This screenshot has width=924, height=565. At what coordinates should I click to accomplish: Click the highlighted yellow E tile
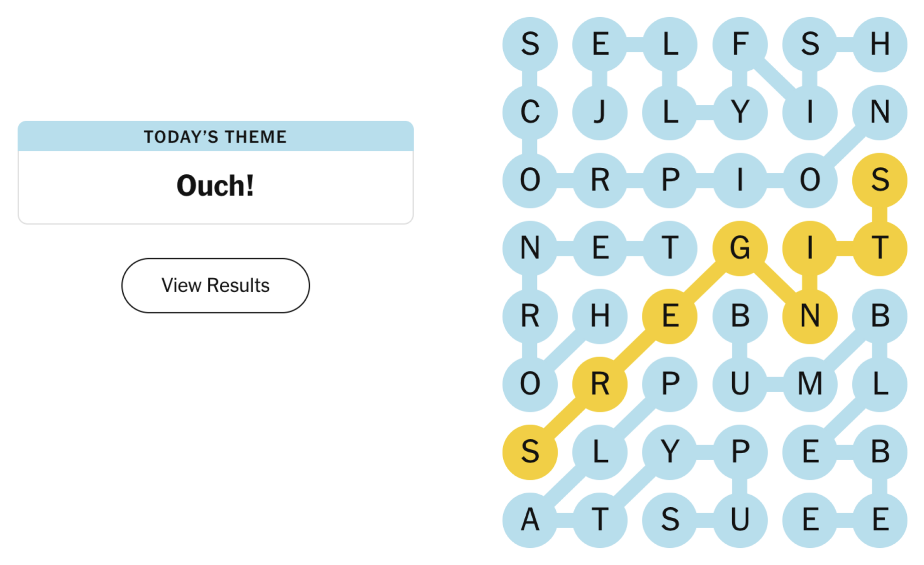tap(670, 316)
